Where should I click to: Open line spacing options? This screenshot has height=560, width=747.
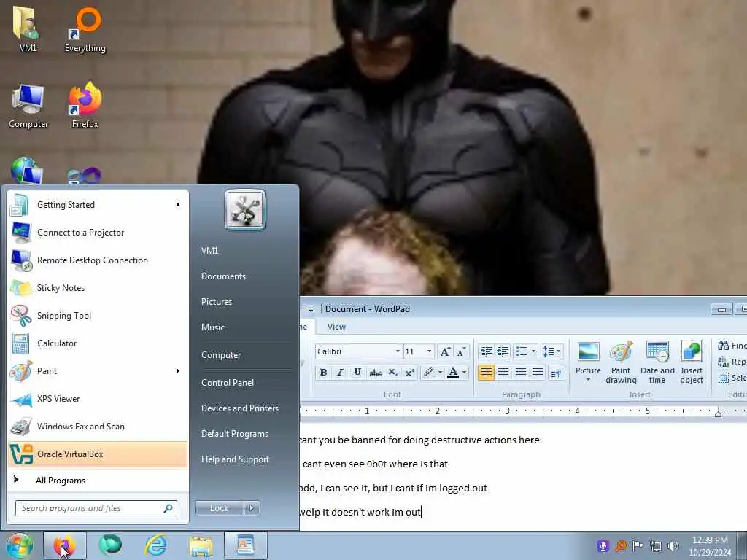click(x=551, y=351)
